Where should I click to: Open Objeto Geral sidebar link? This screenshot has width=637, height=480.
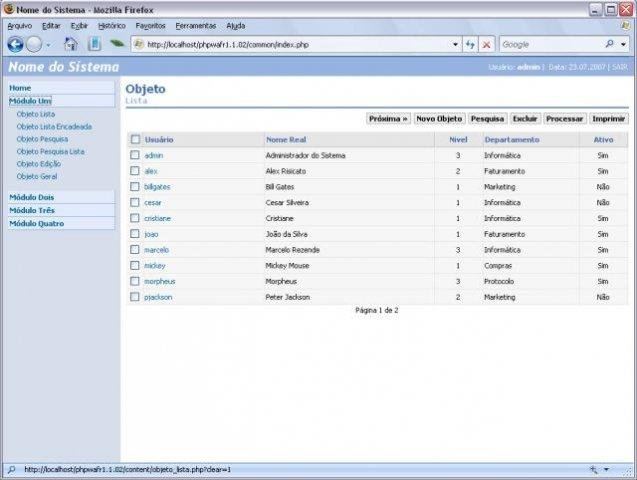[37, 176]
